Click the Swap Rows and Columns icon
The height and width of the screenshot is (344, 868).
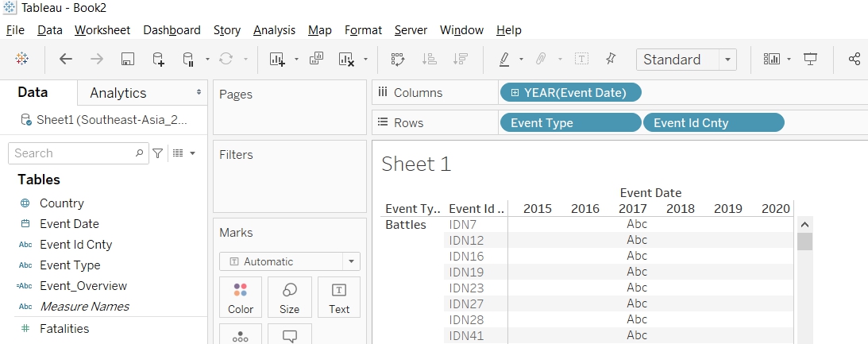(398, 60)
